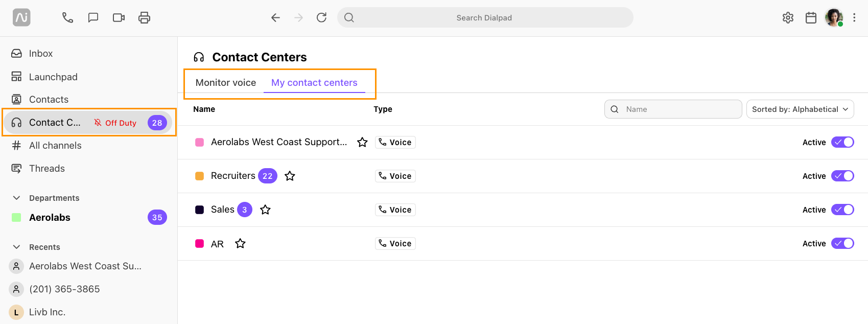Open the calendar icon
This screenshot has height=324, width=868.
pos(811,18)
